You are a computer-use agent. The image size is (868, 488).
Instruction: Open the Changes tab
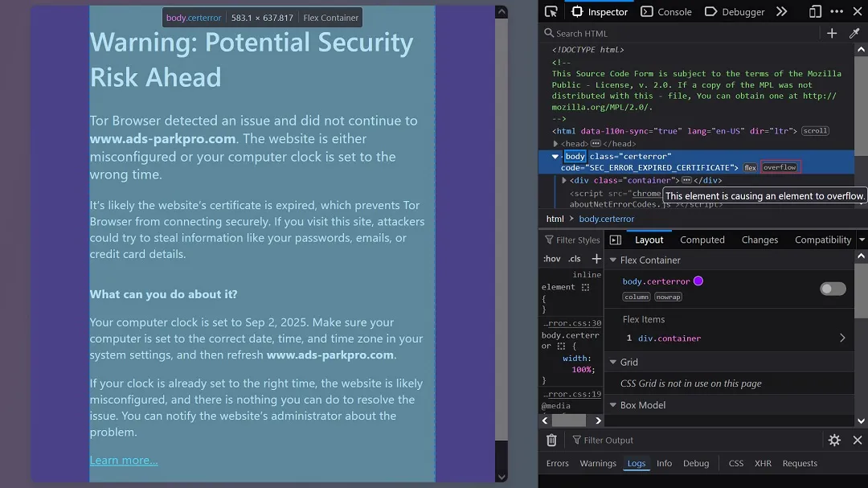(x=759, y=240)
